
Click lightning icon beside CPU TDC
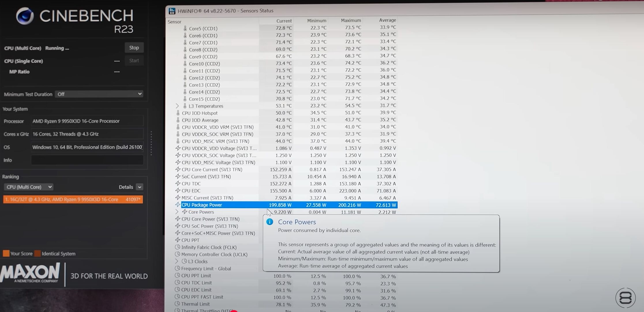pos(178,183)
